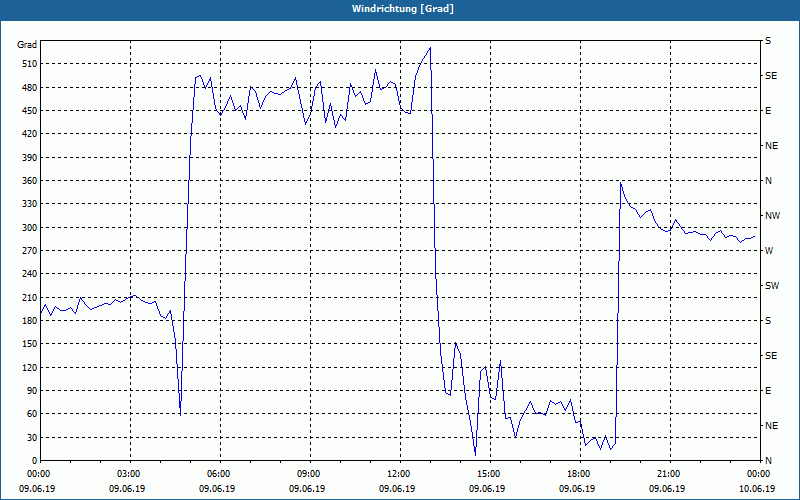Click the 09.06.19 date under 12:00
800x500 pixels.
point(397,489)
